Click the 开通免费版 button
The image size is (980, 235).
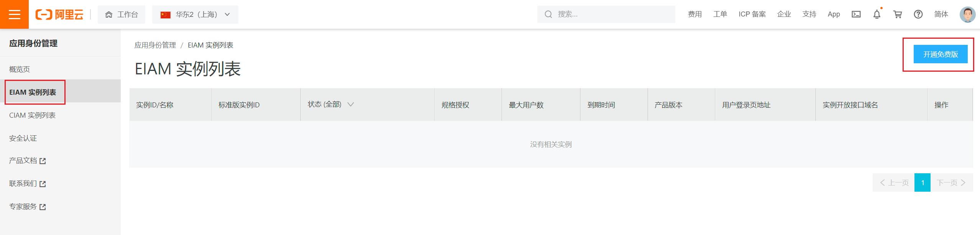[940, 54]
